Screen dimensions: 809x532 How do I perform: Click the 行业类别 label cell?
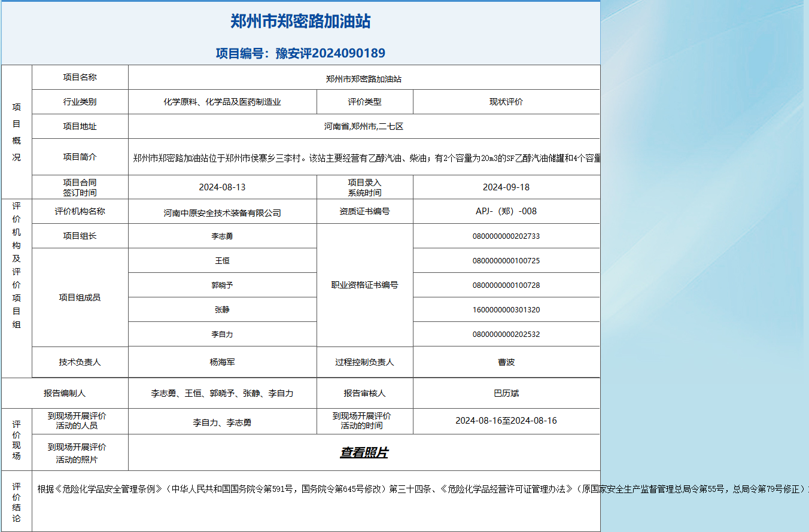click(x=80, y=102)
